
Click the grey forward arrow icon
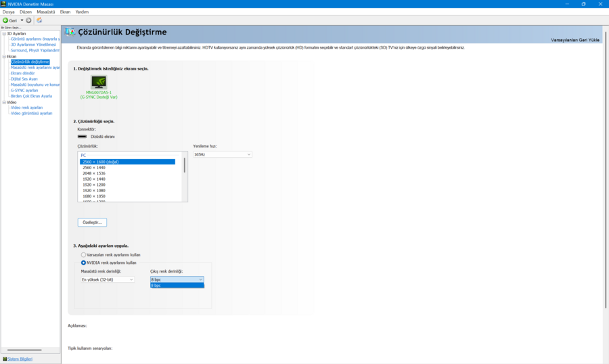(x=28, y=20)
